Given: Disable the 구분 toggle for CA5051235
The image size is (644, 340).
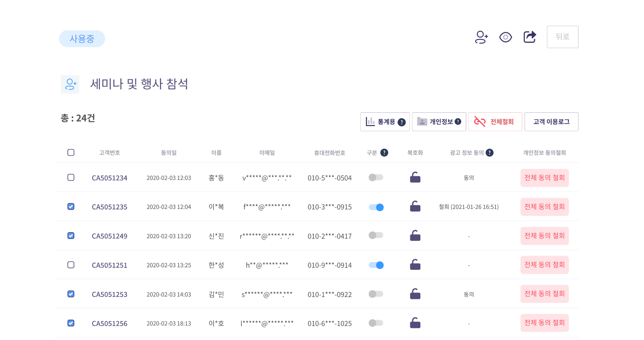Looking at the screenshot, I should 376,207.
